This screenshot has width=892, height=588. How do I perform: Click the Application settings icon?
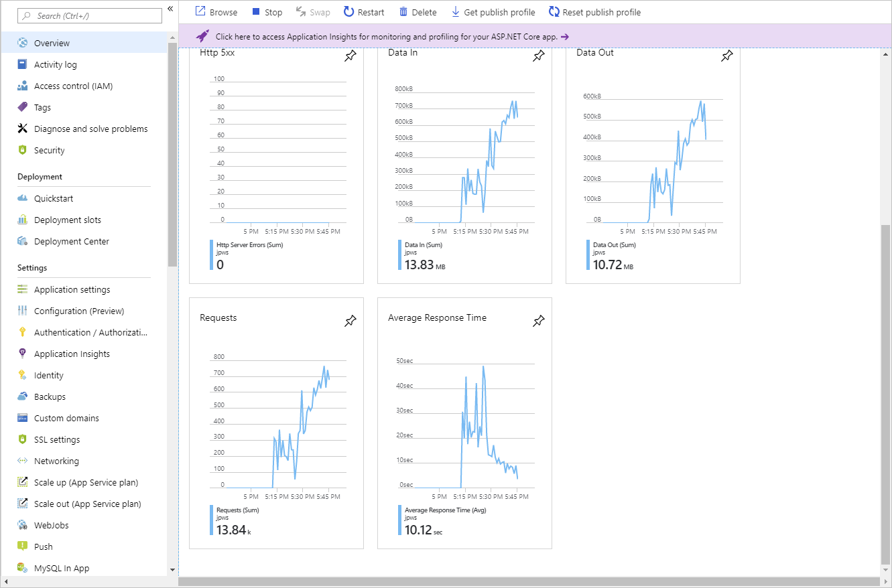pyautogui.click(x=23, y=289)
